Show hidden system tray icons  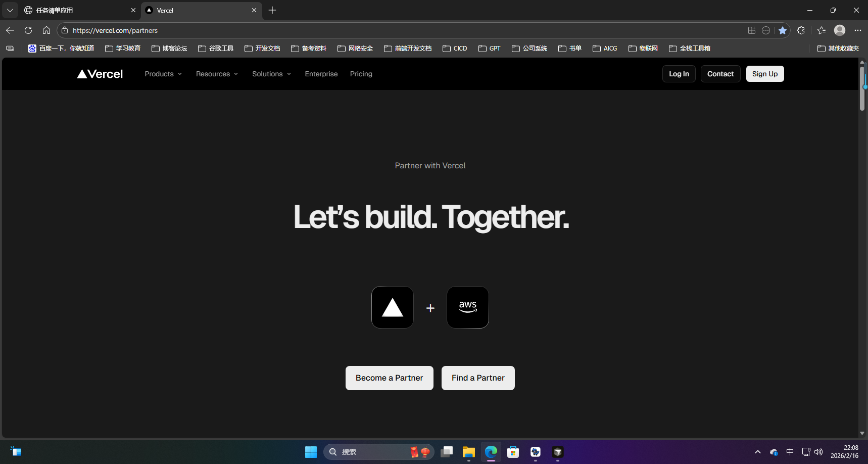coord(758,452)
